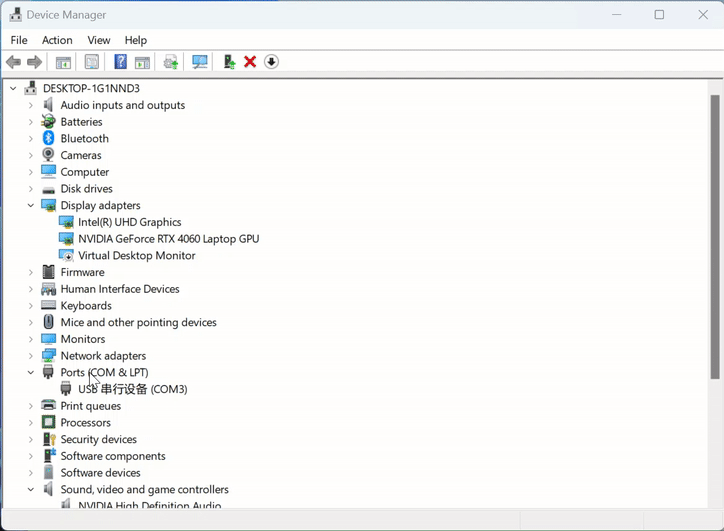Click the Print queues printer icon
The image size is (724, 531).
point(48,405)
